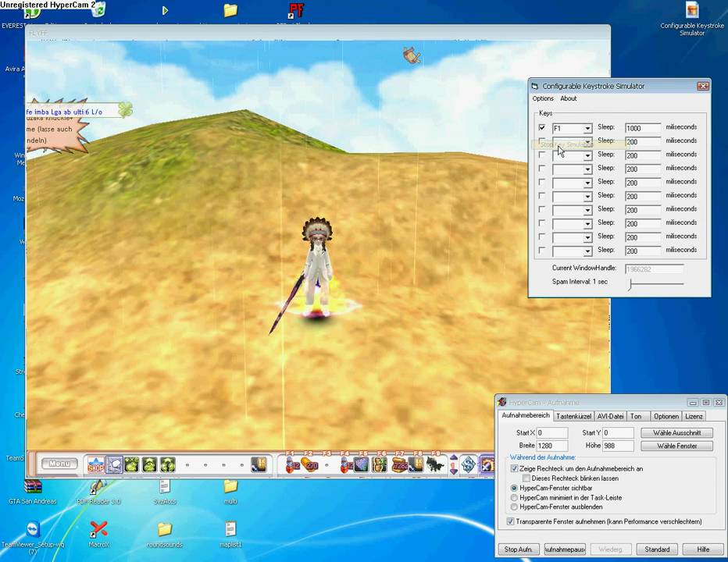Select HyperCam-Fenster ausblenden radio option
Screen dimensions: 728x562
(x=514, y=507)
